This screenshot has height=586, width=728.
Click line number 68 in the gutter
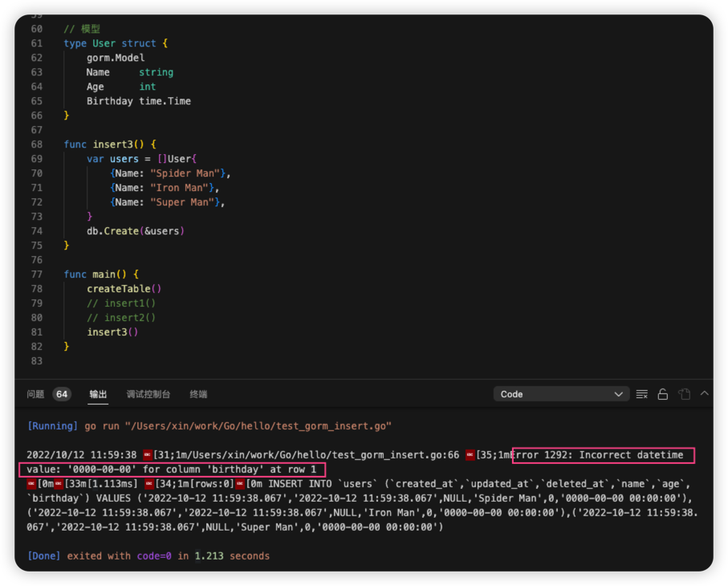[37, 144]
